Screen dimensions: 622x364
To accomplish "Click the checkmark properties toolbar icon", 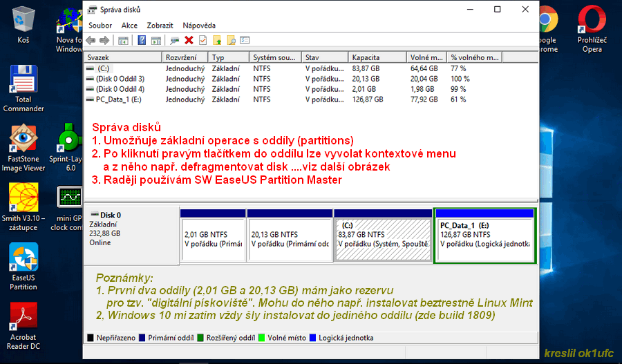I will click(202, 40).
